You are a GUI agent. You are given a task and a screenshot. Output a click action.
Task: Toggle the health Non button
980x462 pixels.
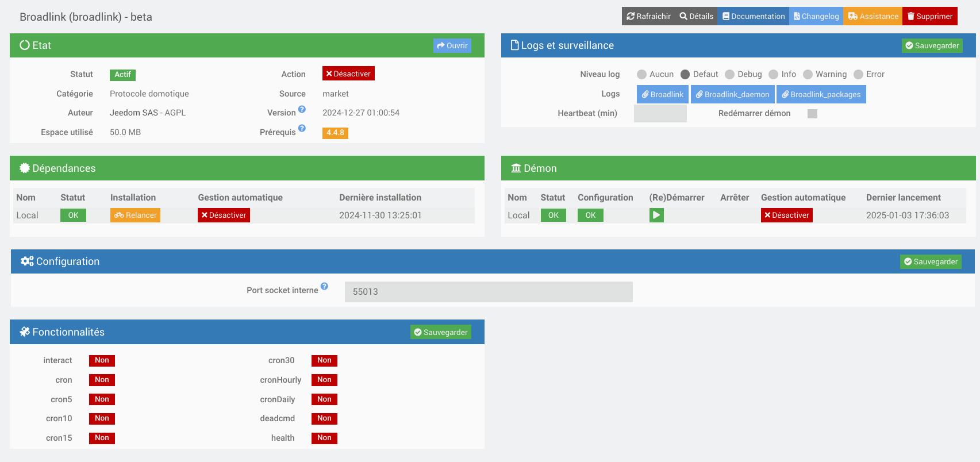click(x=324, y=438)
